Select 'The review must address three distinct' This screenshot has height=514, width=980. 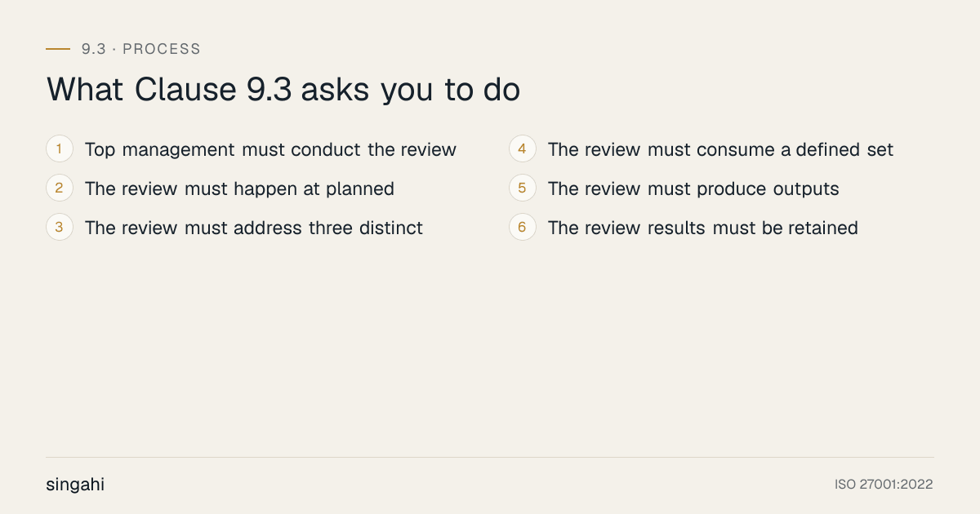point(254,228)
